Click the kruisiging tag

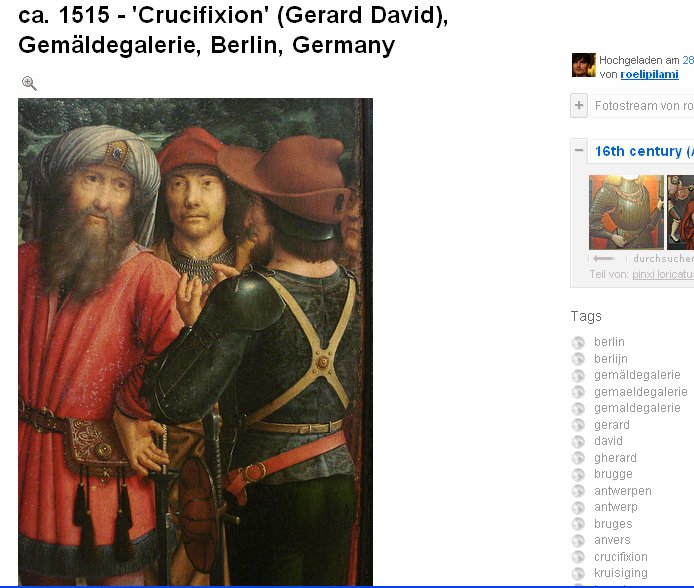[621, 573]
